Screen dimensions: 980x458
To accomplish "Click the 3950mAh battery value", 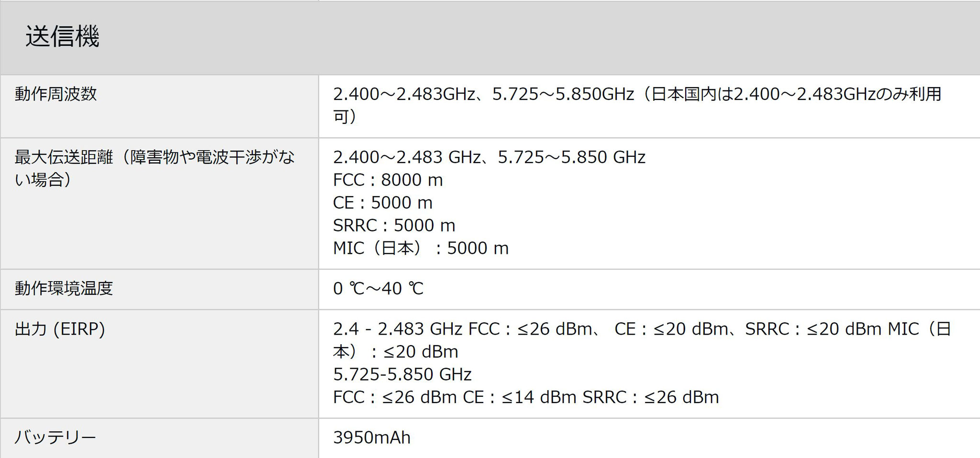I will [372, 437].
